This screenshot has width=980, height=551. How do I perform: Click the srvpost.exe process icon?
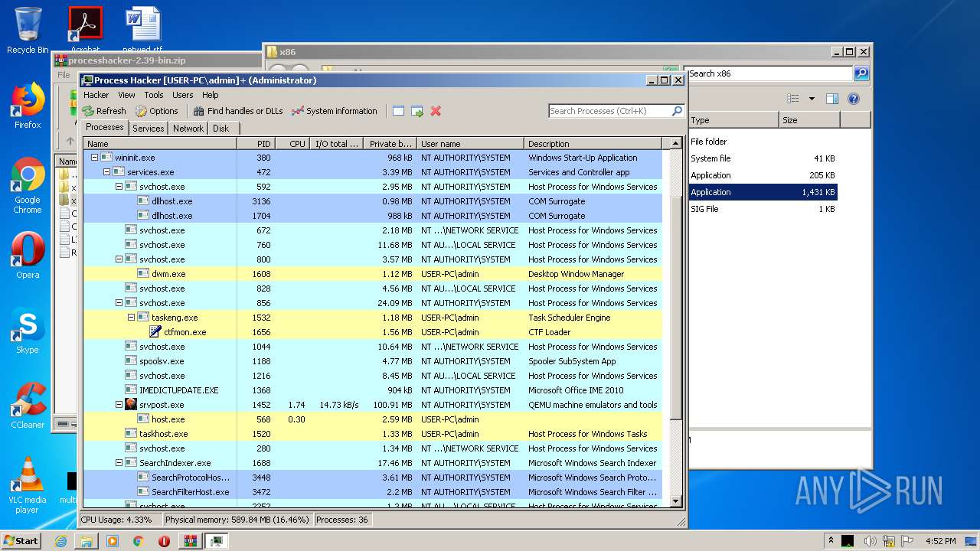point(131,405)
